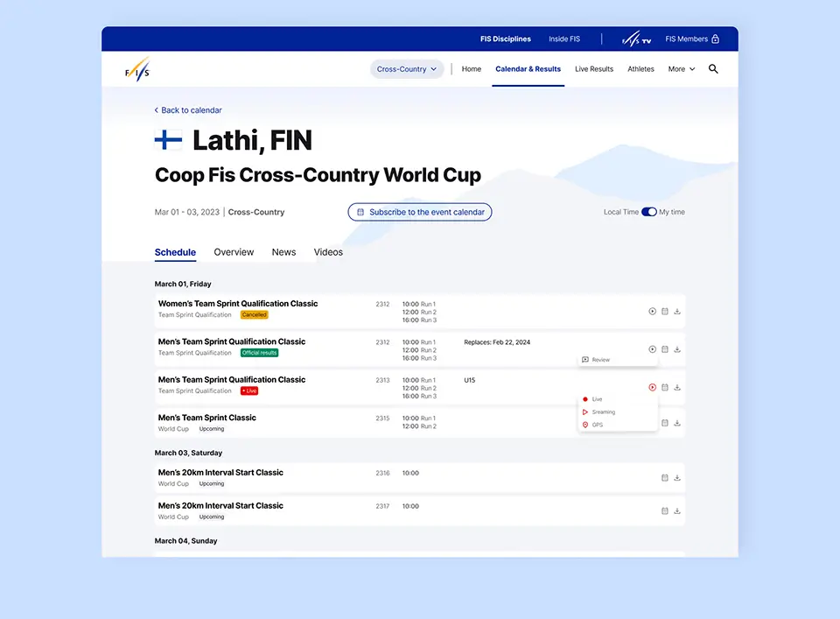Image resolution: width=840 pixels, height=619 pixels.
Task: Go to Home in navigation
Action: tap(472, 69)
